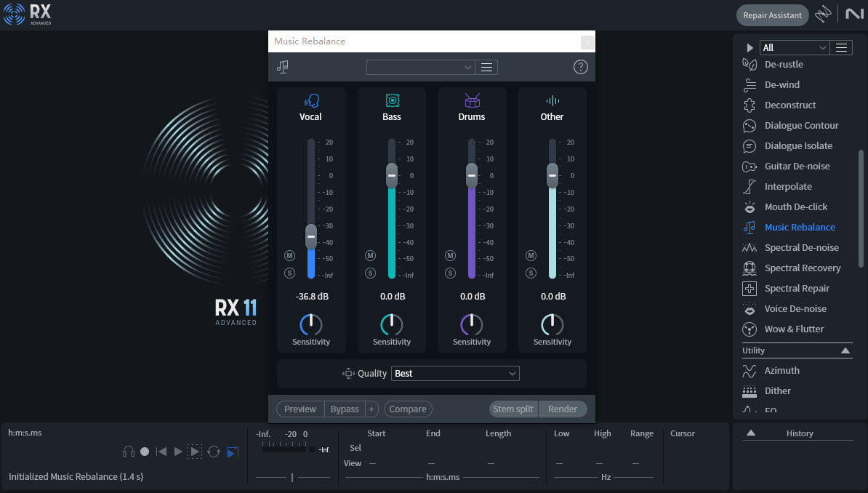Click the Stem split button
The height and width of the screenshot is (493, 868).
coord(513,409)
